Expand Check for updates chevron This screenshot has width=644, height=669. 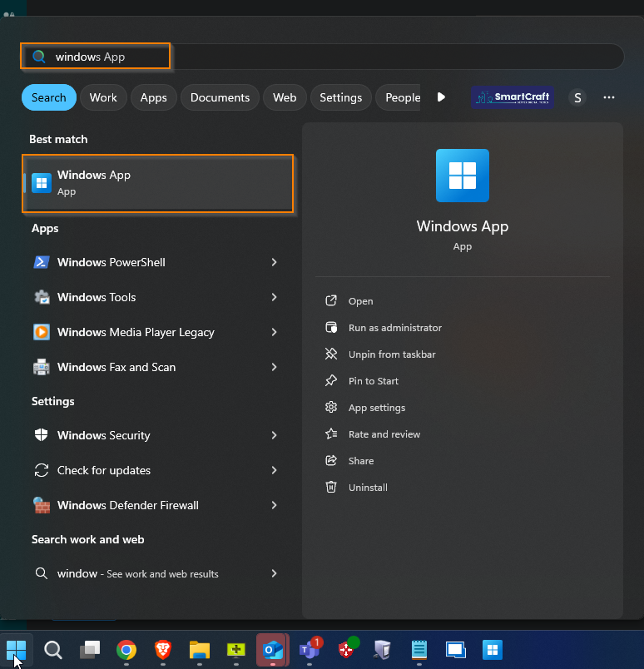click(x=274, y=470)
